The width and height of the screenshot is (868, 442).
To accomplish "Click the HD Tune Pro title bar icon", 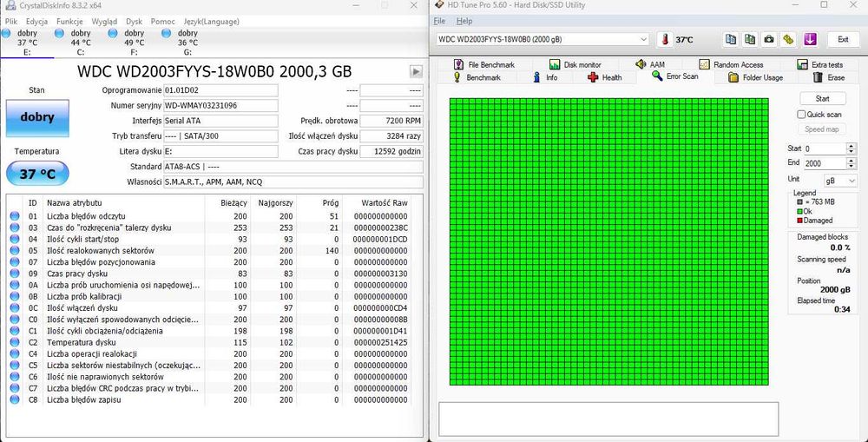I will click(439, 4).
